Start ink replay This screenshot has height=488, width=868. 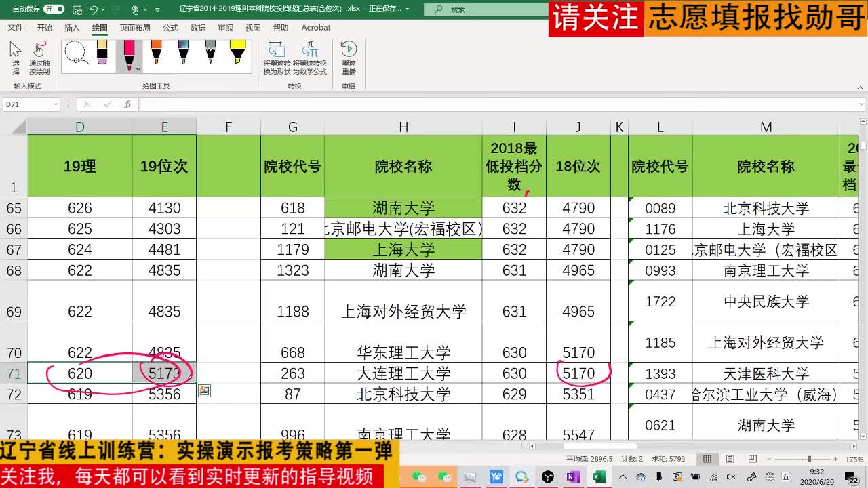coord(349,58)
